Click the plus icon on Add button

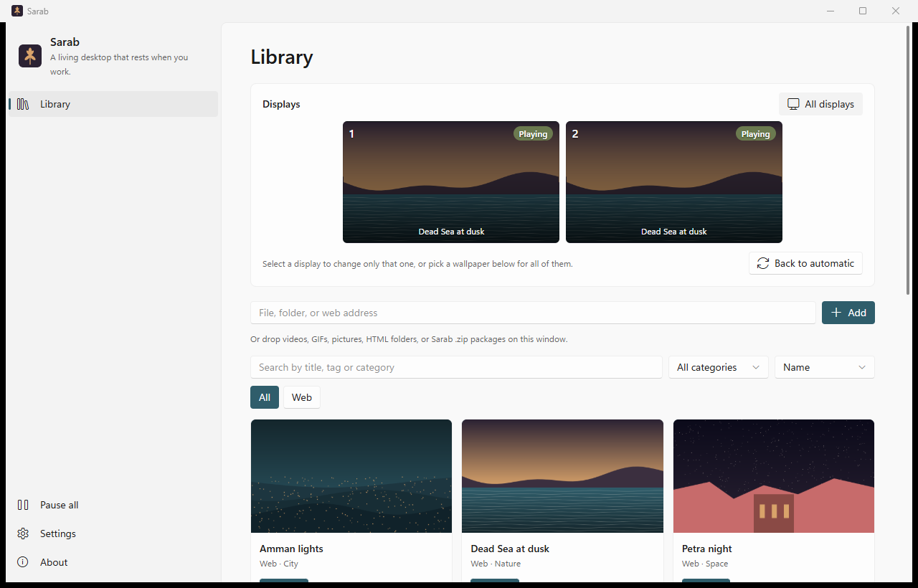[836, 313]
